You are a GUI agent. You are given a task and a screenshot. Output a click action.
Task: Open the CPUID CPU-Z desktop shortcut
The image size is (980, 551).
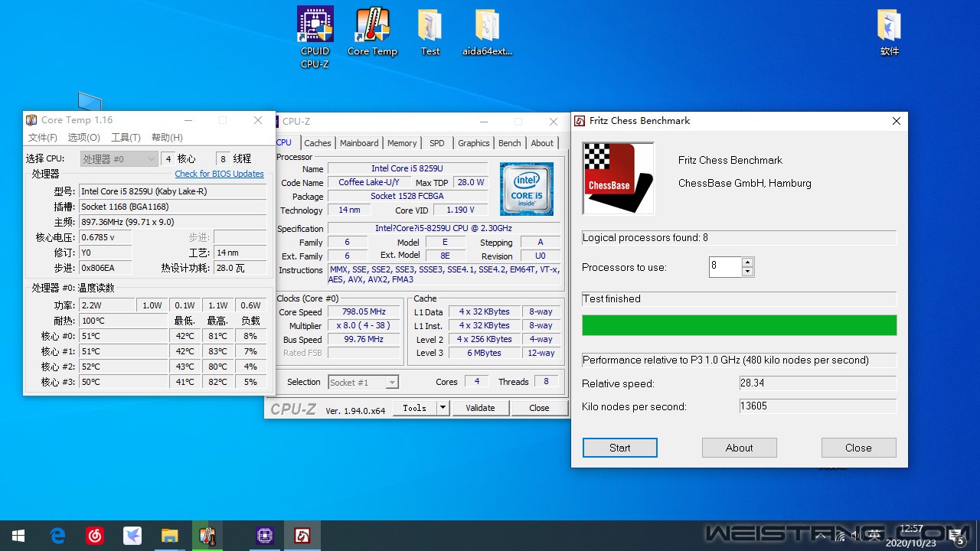pyautogui.click(x=315, y=37)
